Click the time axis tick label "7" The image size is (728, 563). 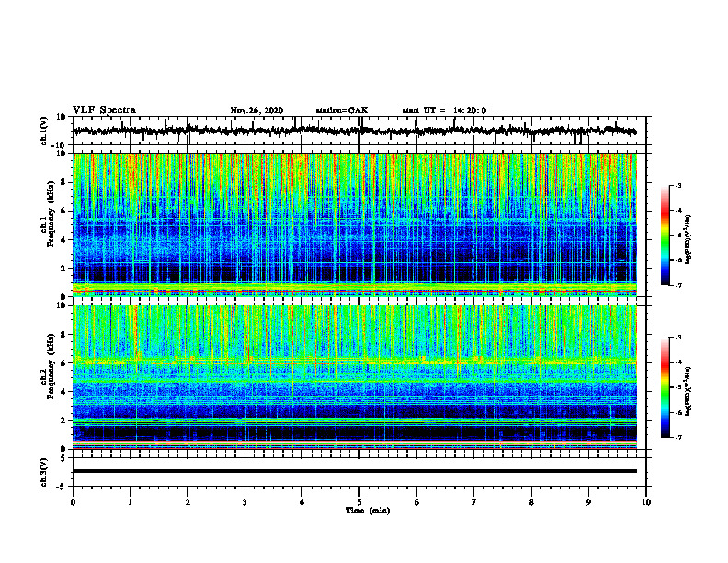[x=474, y=502]
